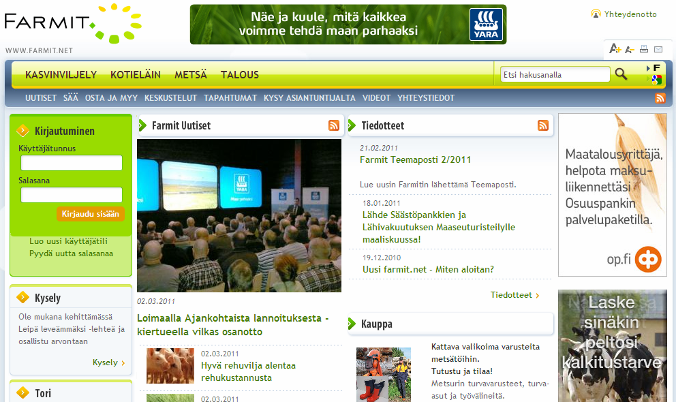Click the OP bank orange logo

(x=648, y=259)
